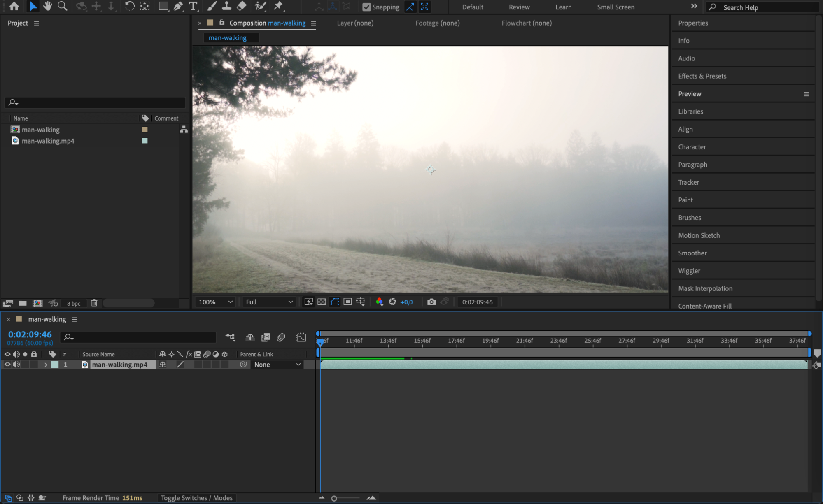Click the Take Snapshot camera icon
This screenshot has width=823, height=504.
click(431, 302)
